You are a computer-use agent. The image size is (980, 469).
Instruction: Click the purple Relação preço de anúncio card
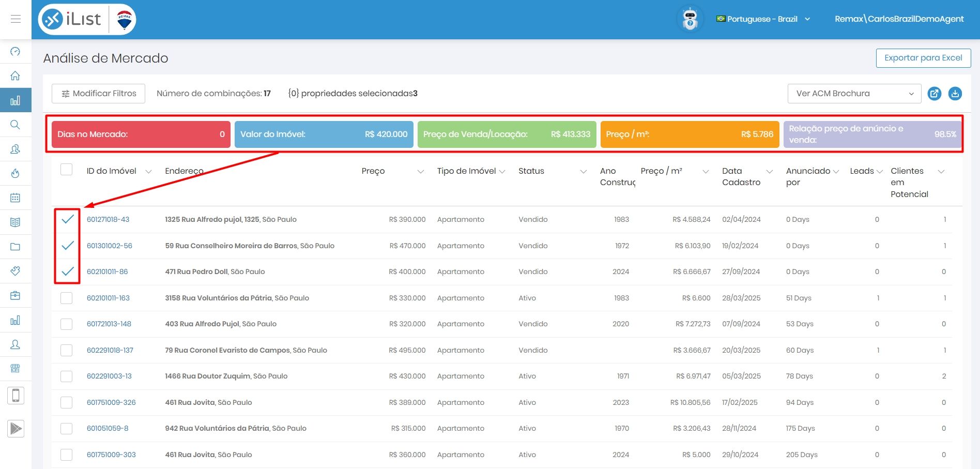pyautogui.click(x=872, y=134)
